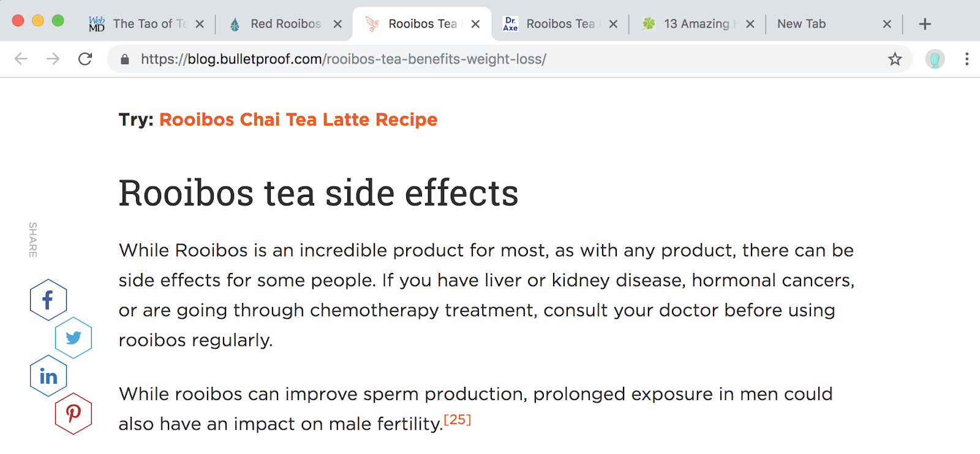Switch to the Dr. Axe Rooibos Tea tab
Image resolution: width=980 pixels, height=454 pixels.
[559, 24]
